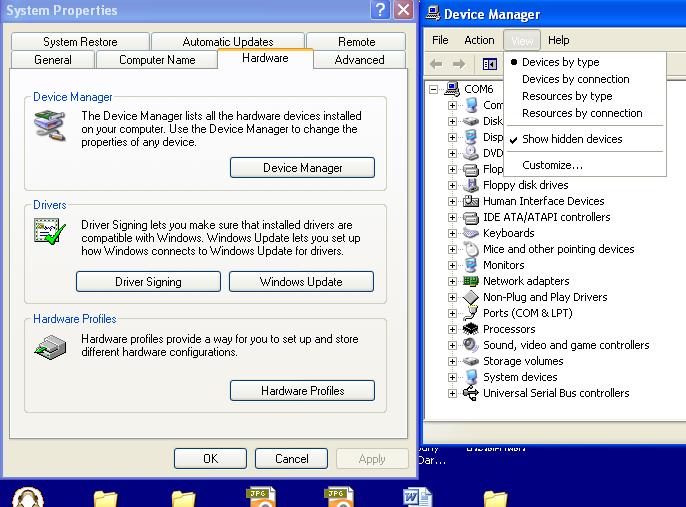This screenshot has height=507, width=686.
Task: Click the Universal Serial Bus controllers icon
Action: [x=471, y=393]
